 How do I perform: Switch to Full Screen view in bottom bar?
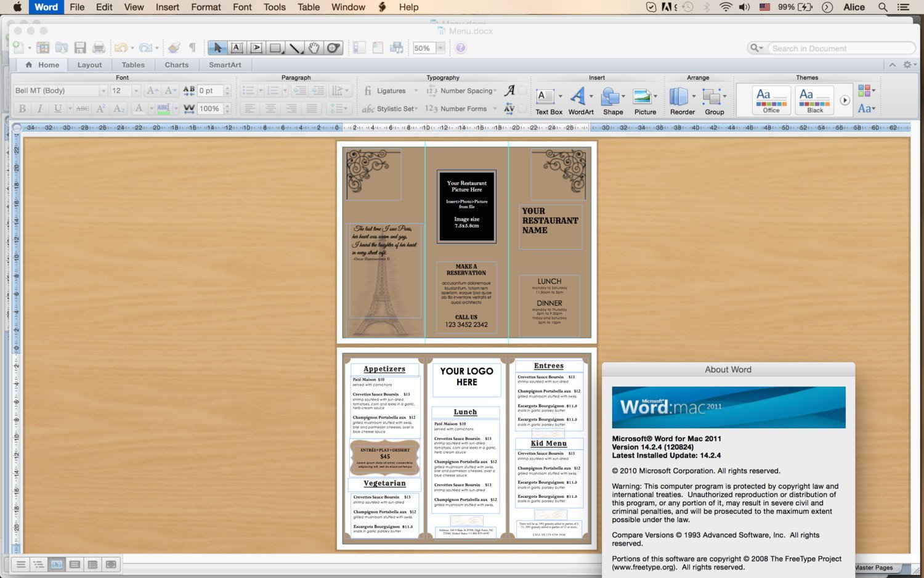click(111, 564)
